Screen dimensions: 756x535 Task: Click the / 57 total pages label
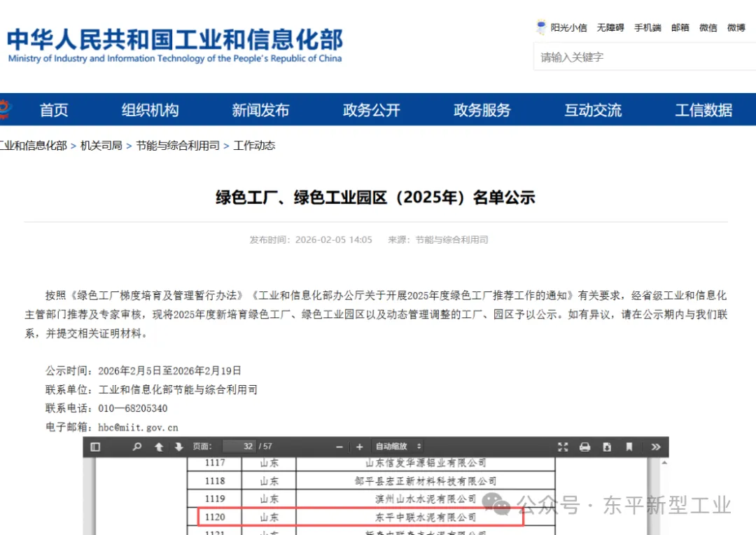click(266, 446)
